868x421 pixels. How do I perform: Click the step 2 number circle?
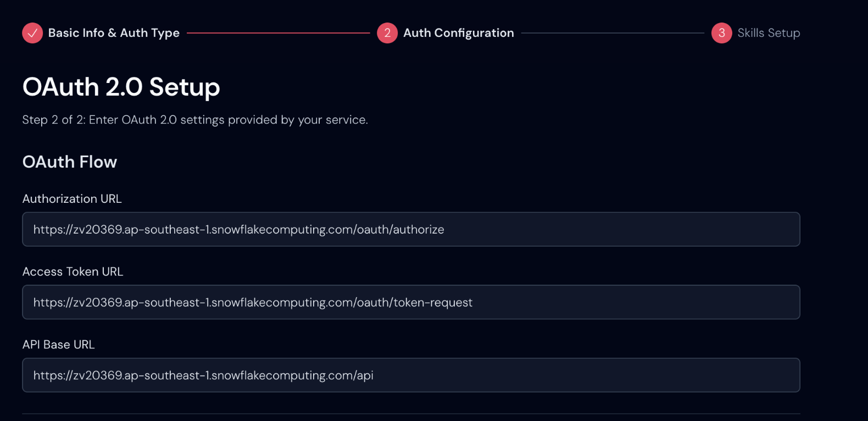pos(387,33)
